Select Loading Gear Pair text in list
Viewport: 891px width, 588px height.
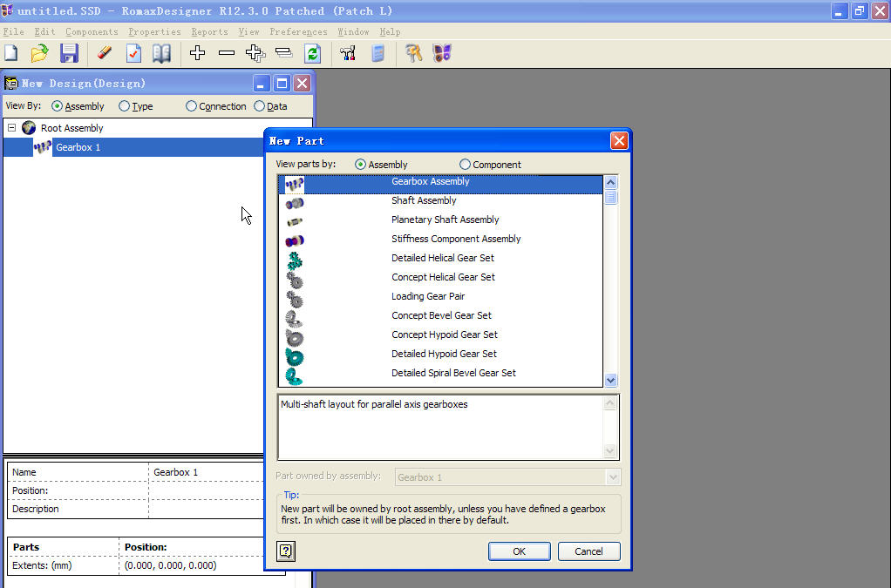pos(428,295)
